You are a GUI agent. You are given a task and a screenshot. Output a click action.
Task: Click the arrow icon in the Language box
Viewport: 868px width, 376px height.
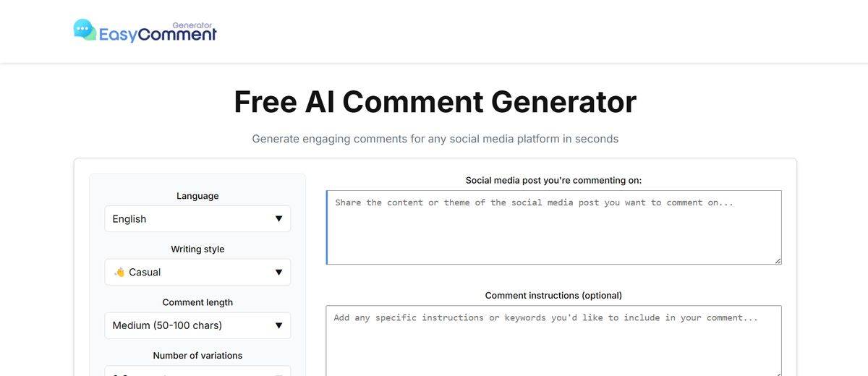click(278, 219)
